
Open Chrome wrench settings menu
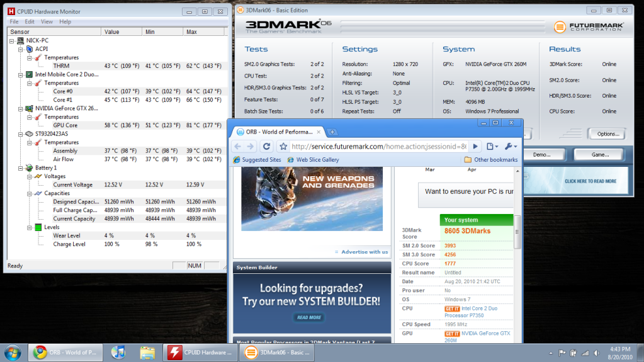pos(511,146)
